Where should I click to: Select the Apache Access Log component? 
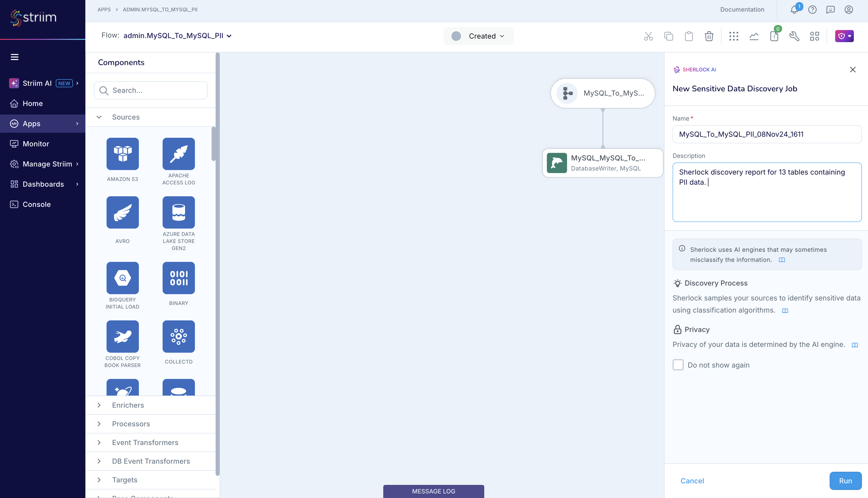pos(178,154)
